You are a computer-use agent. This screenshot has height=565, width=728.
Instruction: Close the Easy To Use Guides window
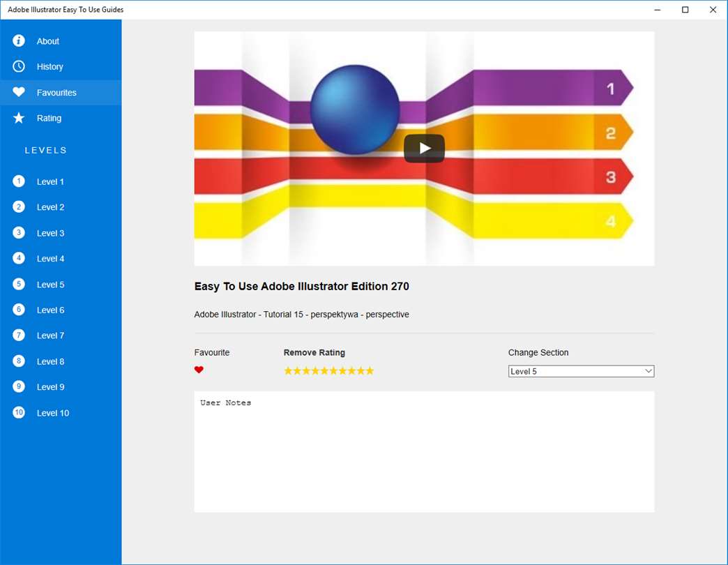[713, 10]
